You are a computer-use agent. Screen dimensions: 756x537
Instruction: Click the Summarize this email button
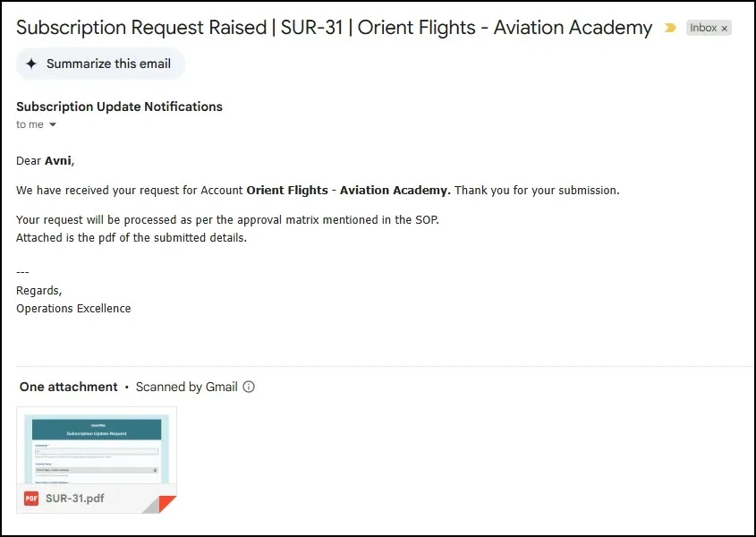click(100, 64)
